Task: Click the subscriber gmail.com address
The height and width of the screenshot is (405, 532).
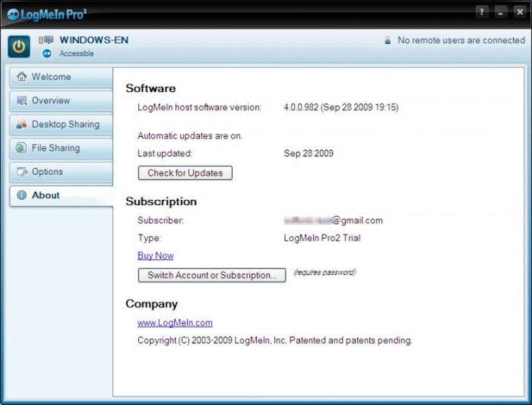Action: pyautogui.click(x=333, y=220)
